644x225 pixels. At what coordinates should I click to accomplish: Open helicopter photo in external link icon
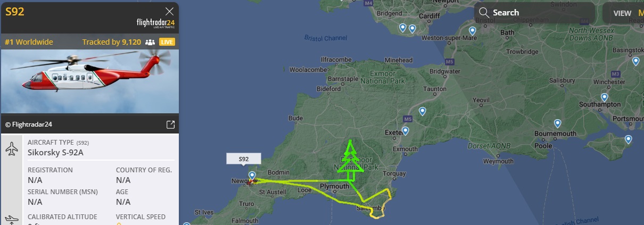coord(170,124)
